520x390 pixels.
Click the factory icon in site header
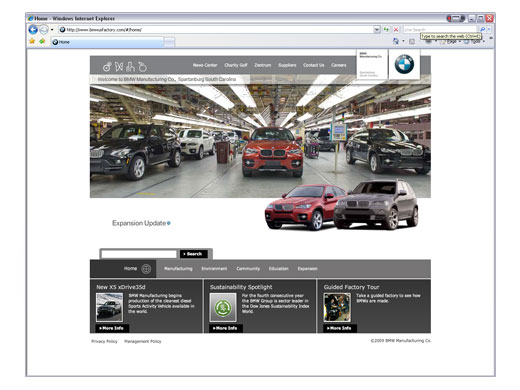[x=130, y=67]
